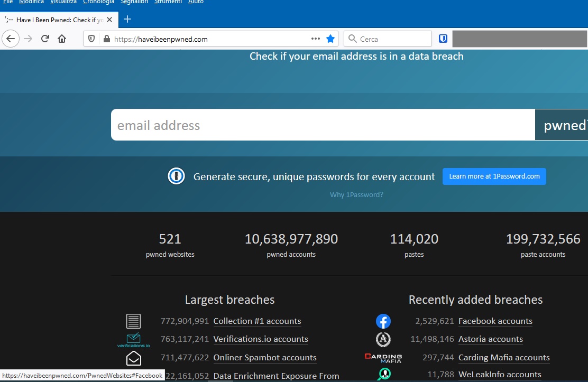
Task: Open the Cronologia menu
Action: click(x=99, y=2)
